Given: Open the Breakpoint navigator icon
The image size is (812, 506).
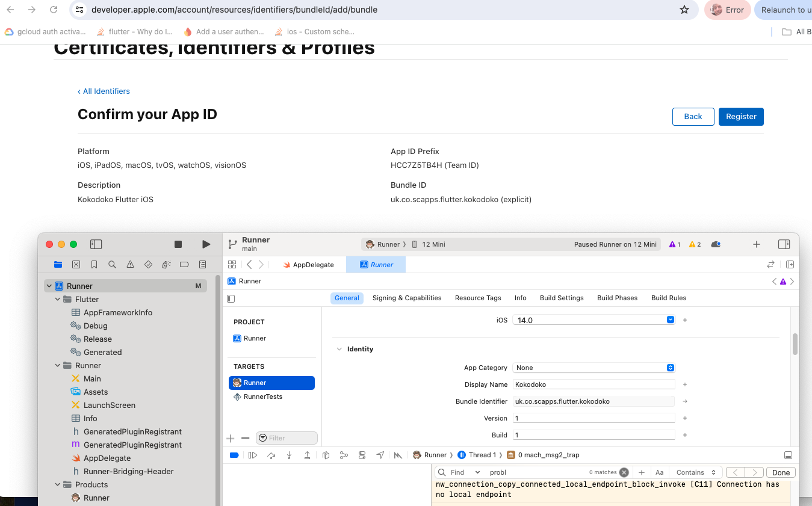Looking at the screenshot, I should point(184,265).
